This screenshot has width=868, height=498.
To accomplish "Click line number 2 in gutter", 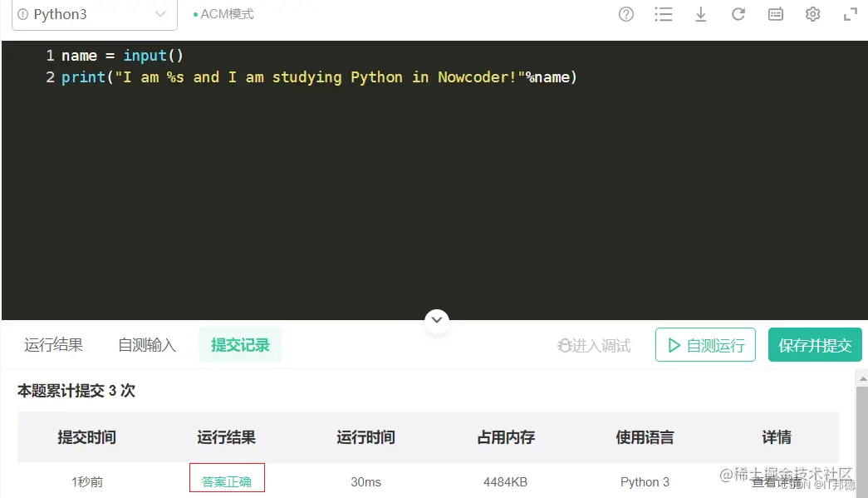I will click(x=50, y=77).
